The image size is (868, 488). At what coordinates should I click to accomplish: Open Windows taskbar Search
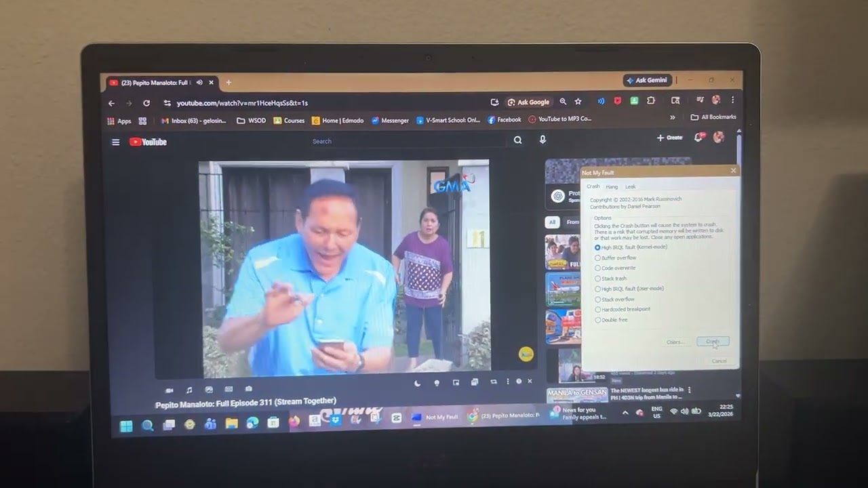tap(147, 425)
